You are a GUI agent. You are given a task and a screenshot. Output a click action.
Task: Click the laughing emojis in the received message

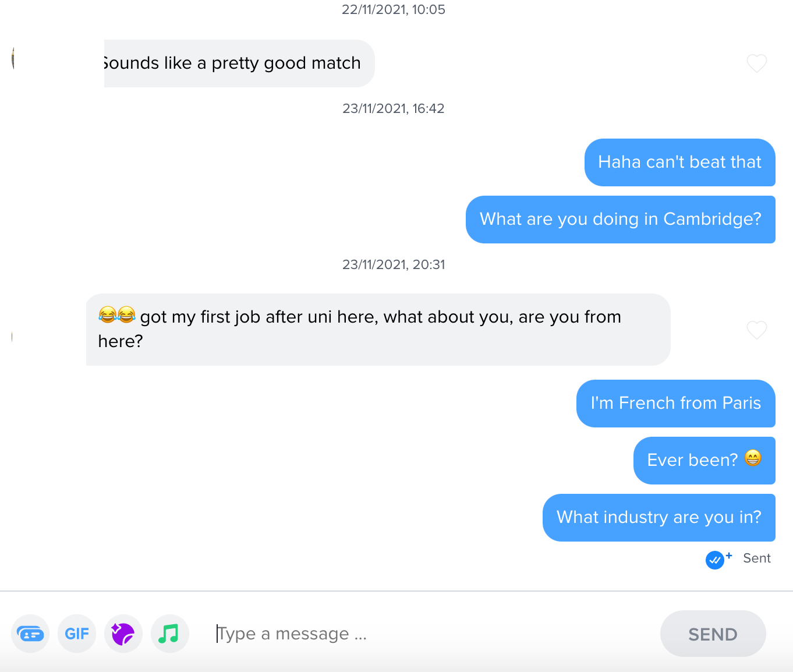[117, 315]
